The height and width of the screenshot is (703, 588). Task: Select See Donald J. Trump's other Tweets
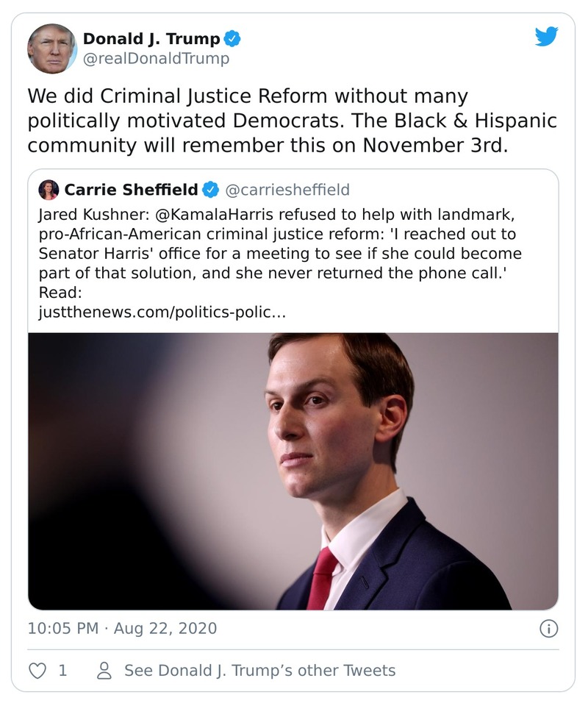point(259,671)
